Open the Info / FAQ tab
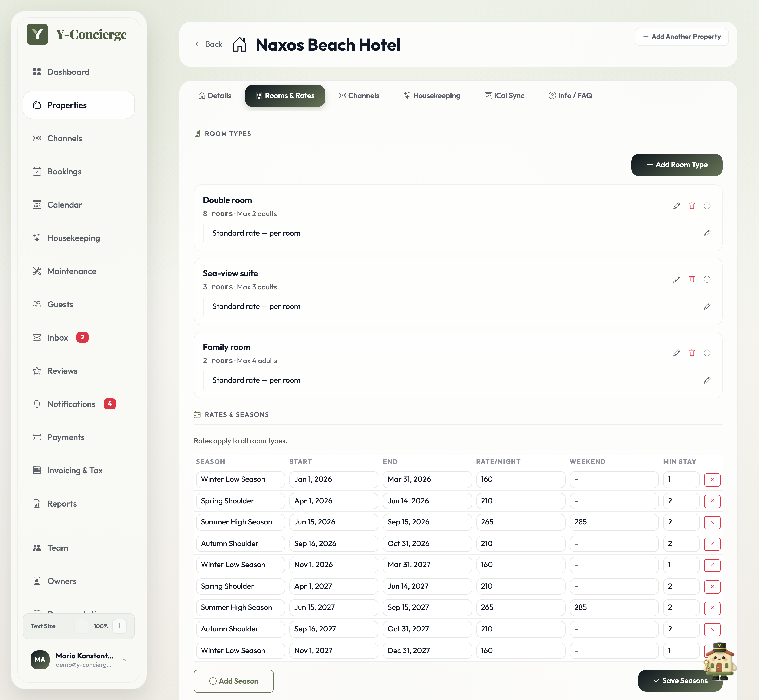The height and width of the screenshot is (700, 759). pos(570,95)
